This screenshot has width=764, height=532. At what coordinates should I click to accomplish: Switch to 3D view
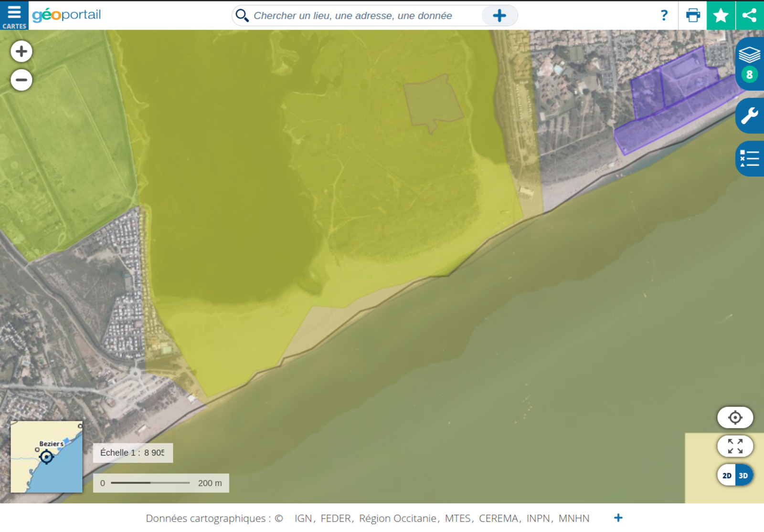(x=743, y=476)
